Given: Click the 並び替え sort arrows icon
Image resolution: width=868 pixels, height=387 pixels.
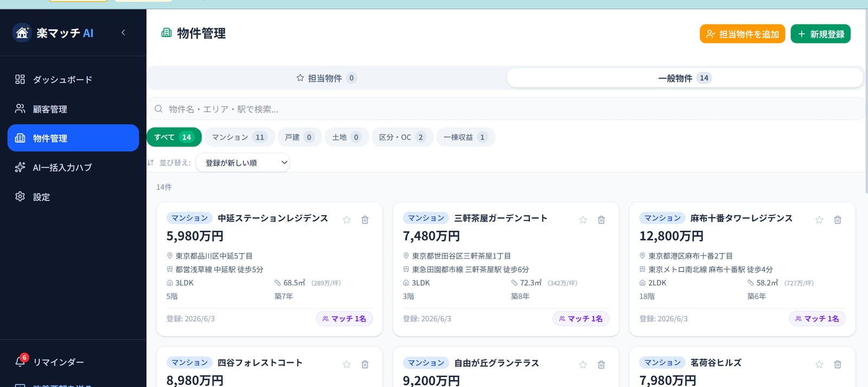Looking at the screenshot, I should [x=151, y=162].
